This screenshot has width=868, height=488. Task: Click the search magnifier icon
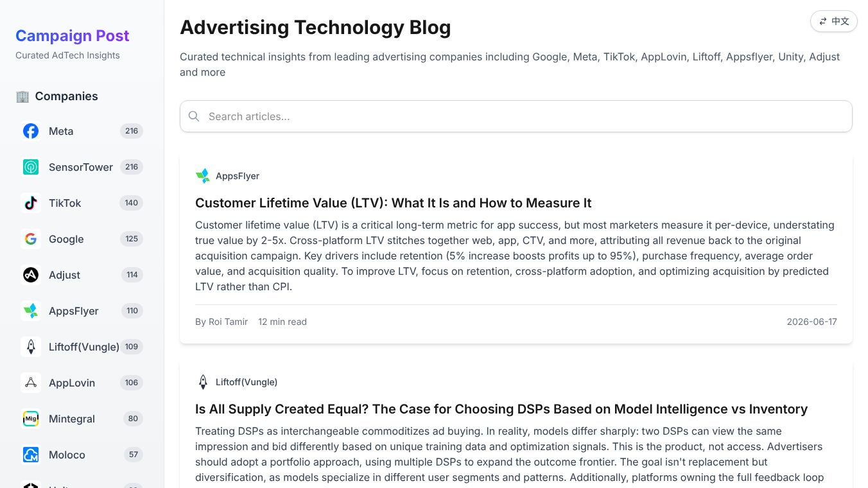pos(194,116)
